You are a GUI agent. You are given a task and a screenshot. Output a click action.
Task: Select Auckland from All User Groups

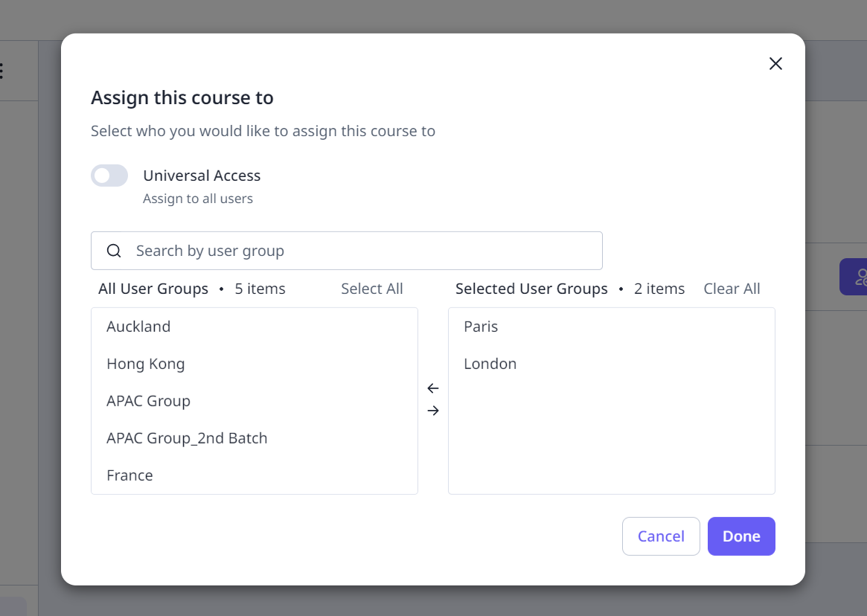[138, 326]
